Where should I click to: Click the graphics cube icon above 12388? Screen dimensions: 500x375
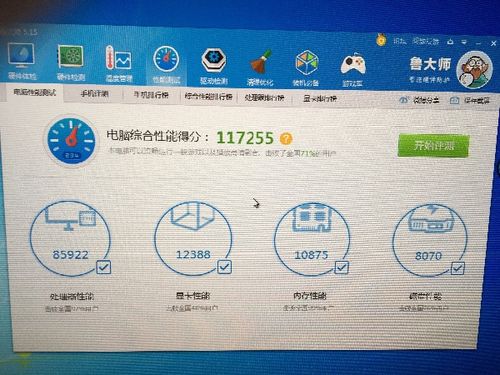point(192,216)
